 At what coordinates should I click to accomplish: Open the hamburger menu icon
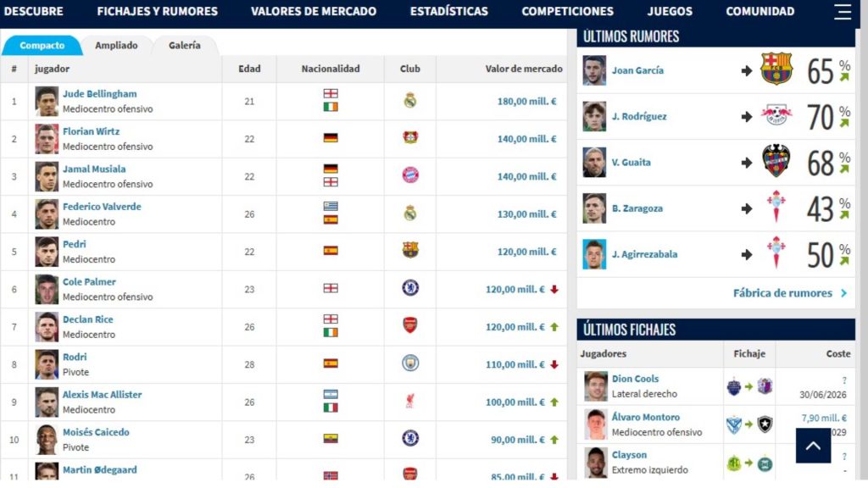click(842, 12)
